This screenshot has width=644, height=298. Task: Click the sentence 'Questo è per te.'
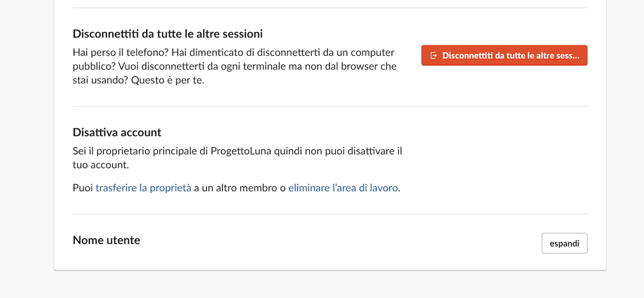click(167, 81)
